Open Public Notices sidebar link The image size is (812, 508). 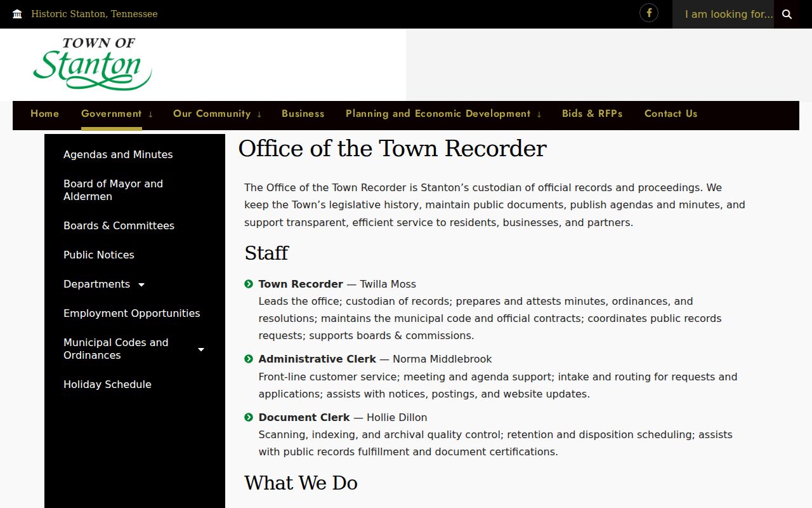[x=99, y=255]
